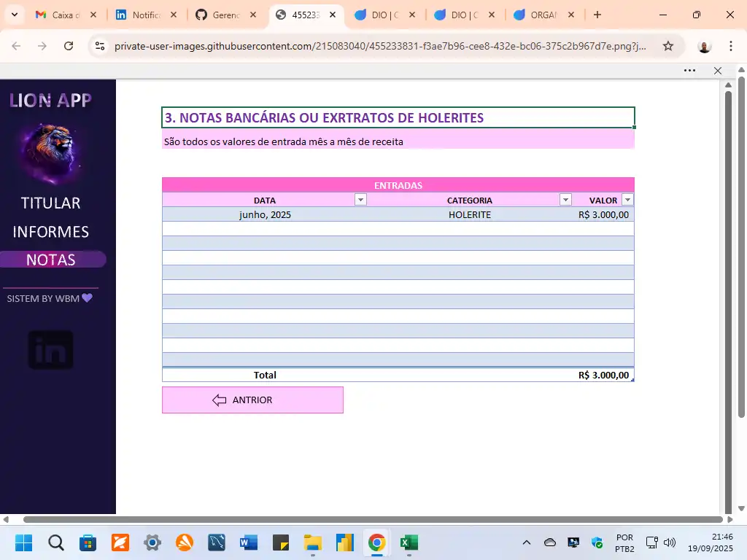Viewport: 747px width, 560px height.
Task: Launch Excel from the taskbar
Action: (409, 542)
